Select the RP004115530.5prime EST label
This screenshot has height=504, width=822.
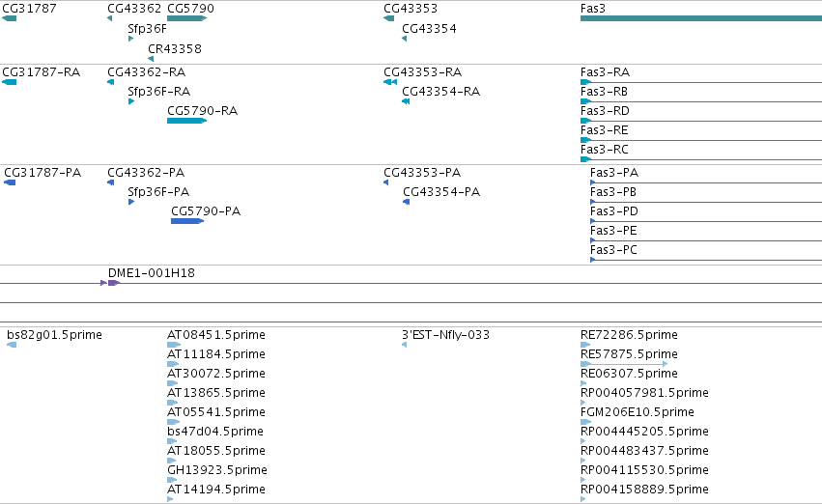(644, 470)
